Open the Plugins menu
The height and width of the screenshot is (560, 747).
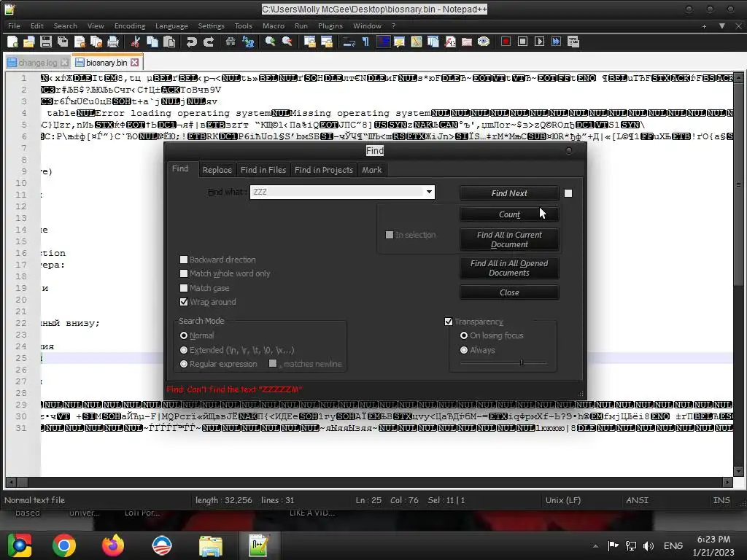coord(330,26)
